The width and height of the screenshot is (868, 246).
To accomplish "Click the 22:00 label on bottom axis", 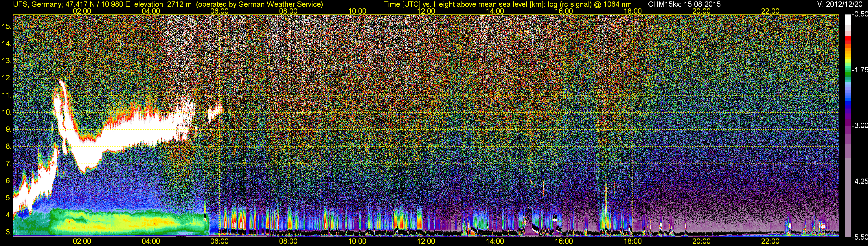I will click(770, 241).
